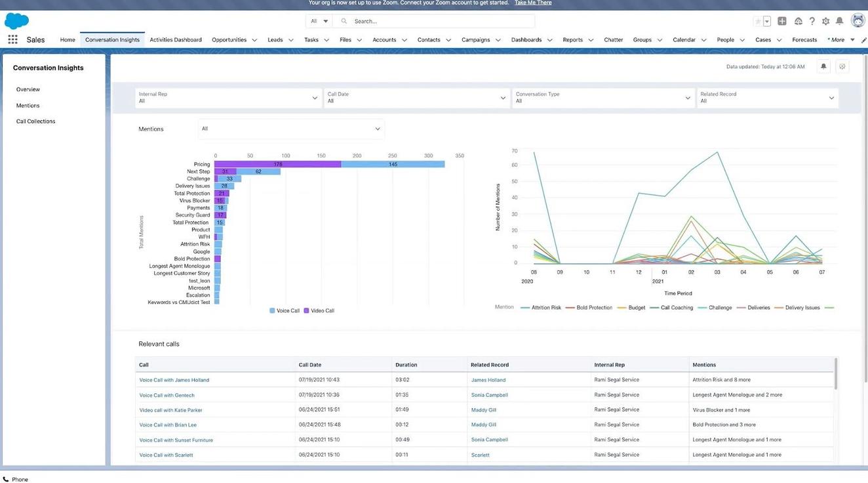
Task: Open 'Video call with Katie Parker'
Action: [170, 410]
